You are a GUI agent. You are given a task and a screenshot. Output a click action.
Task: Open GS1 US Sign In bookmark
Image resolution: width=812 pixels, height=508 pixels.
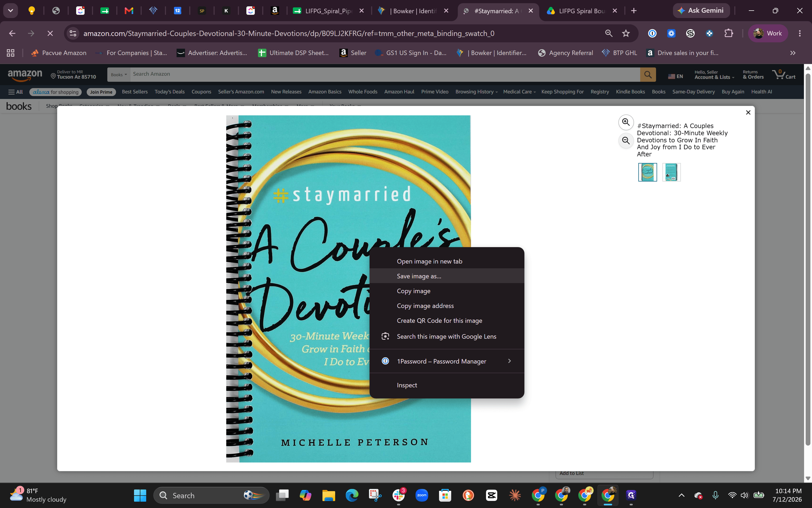pyautogui.click(x=411, y=53)
